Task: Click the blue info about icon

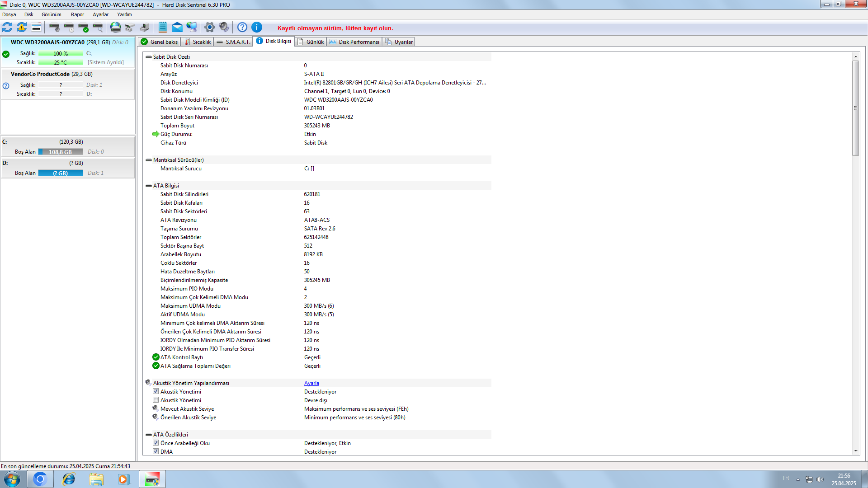Action: point(257,28)
